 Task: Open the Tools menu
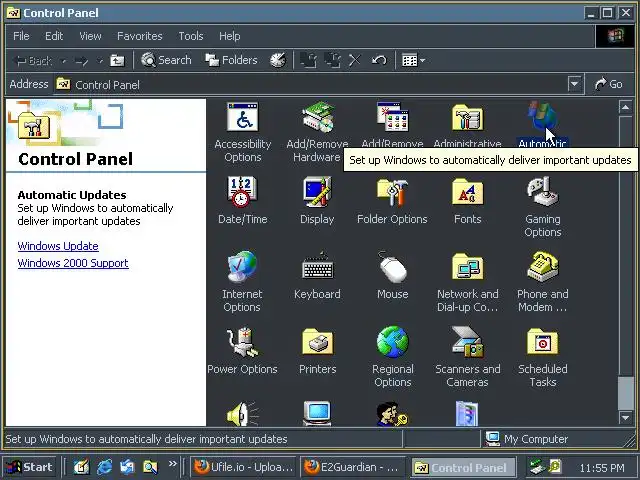[191, 36]
